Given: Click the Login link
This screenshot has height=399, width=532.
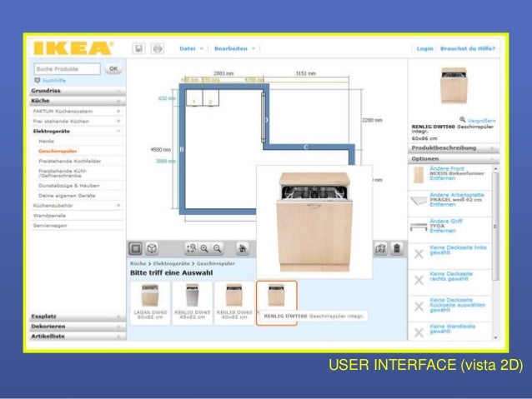Looking at the screenshot, I should (x=424, y=48).
